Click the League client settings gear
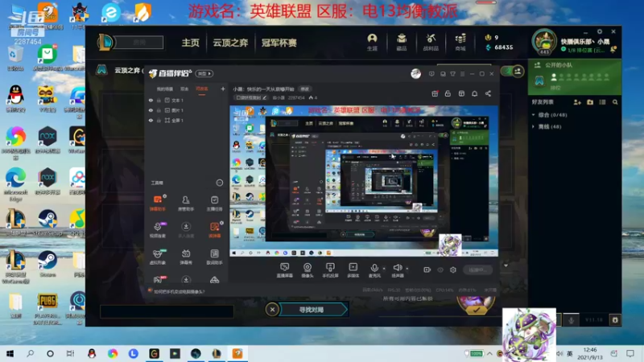The width and height of the screenshot is (644, 362). [599, 31]
